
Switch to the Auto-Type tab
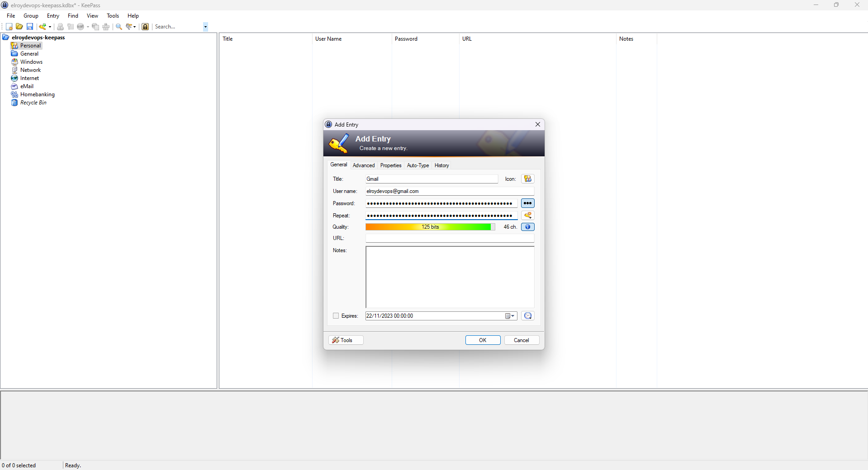coord(418,165)
